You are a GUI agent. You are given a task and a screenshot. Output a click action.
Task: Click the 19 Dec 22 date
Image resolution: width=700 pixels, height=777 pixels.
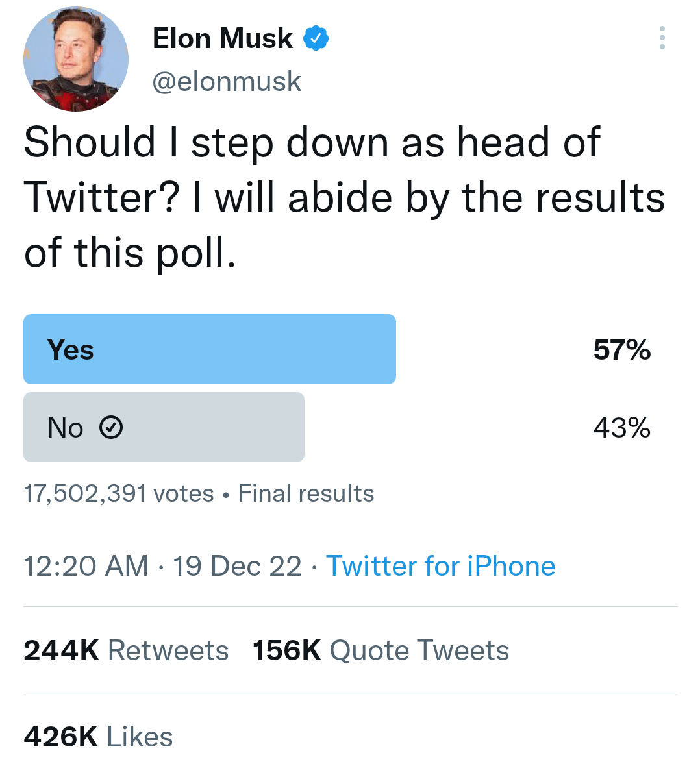pyautogui.click(x=237, y=566)
